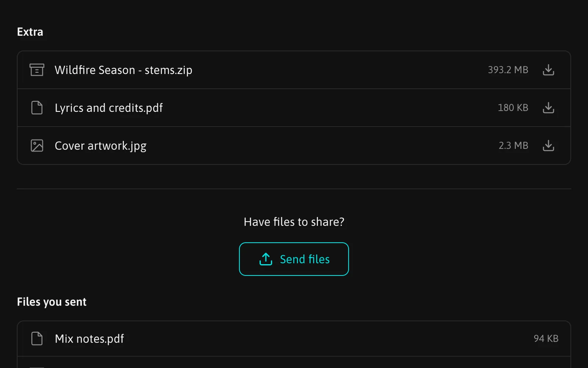588x368 pixels.
Task: Click the Send files button
Action: point(294,259)
